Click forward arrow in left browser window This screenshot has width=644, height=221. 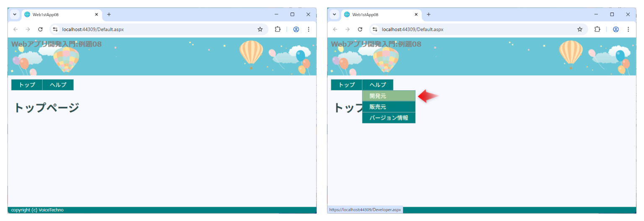tap(28, 29)
